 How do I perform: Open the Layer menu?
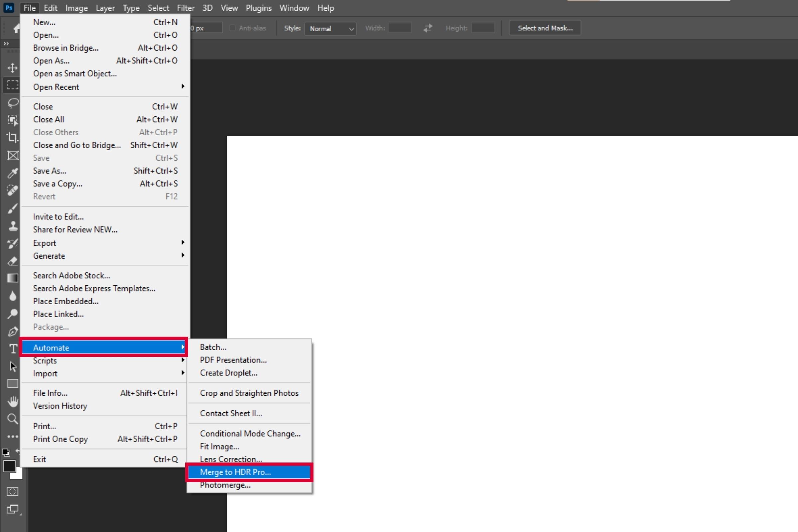coord(105,8)
